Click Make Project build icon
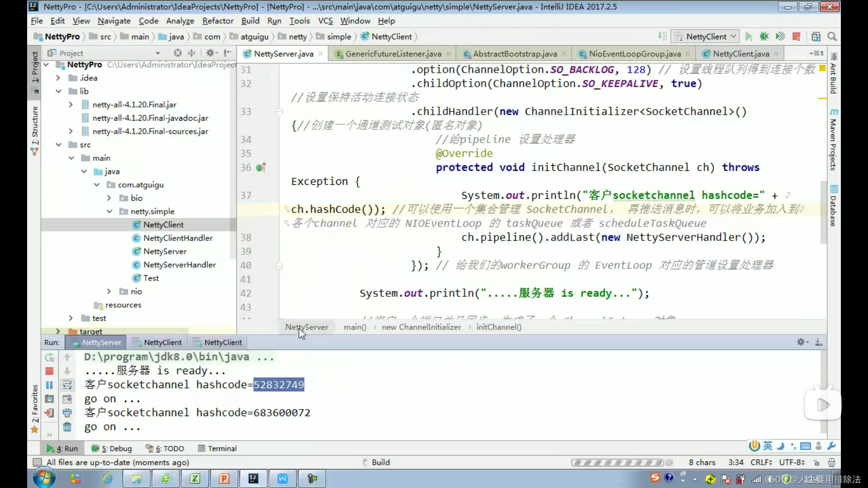Screen dimensions: 868x488 pos(662,37)
